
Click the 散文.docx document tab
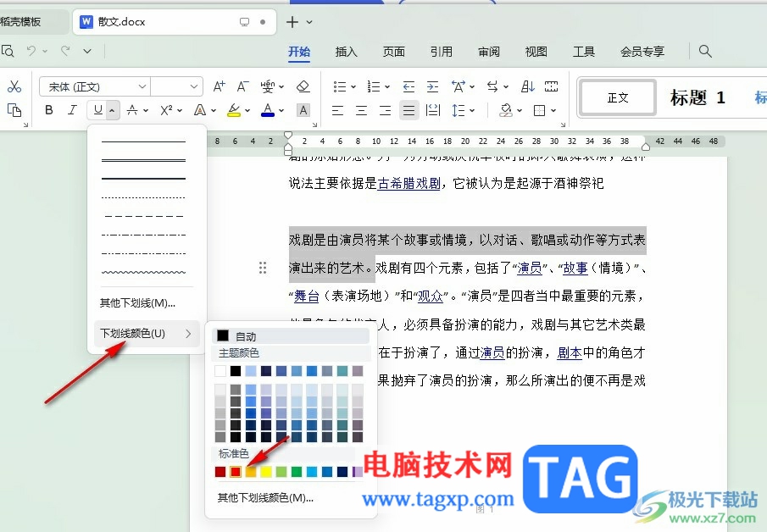pyautogui.click(x=175, y=22)
